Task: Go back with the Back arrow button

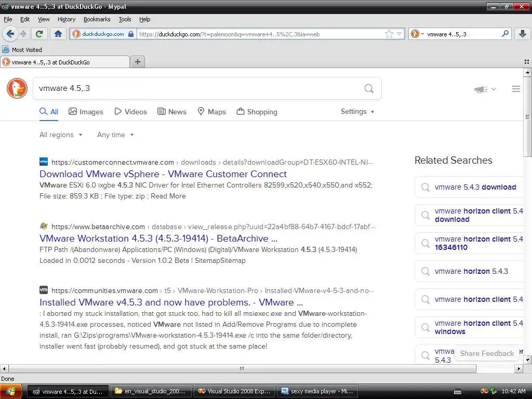Action: (10, 34)
